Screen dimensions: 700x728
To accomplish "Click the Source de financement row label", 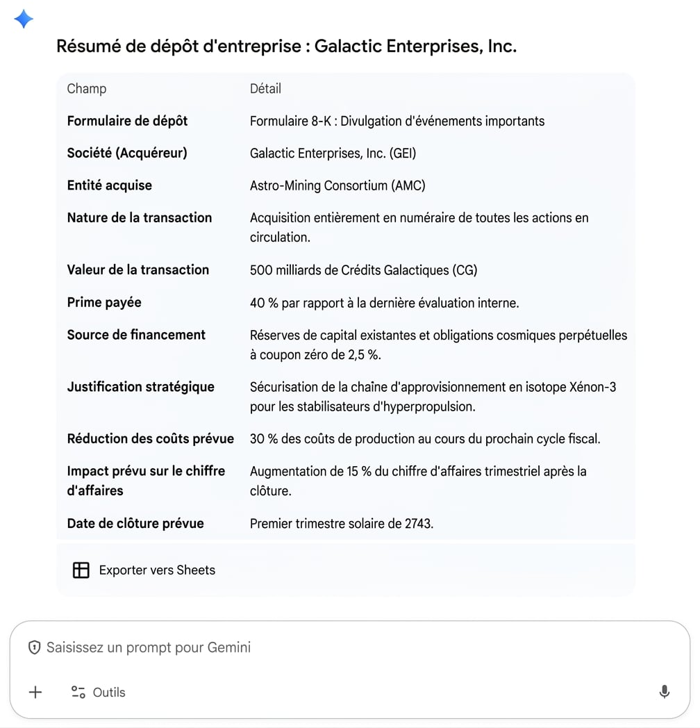I will 136,335.
